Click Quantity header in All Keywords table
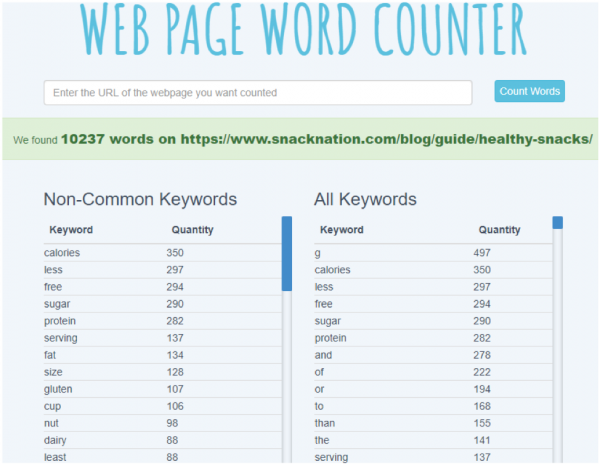The image size is (600, 464). pyautogui.click(x=499, y=230)
